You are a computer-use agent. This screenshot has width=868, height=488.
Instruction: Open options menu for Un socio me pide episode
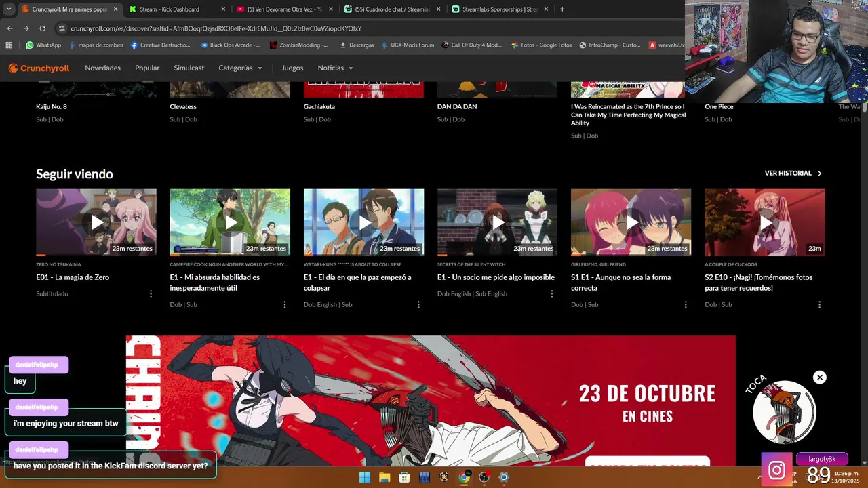(552, 294)
